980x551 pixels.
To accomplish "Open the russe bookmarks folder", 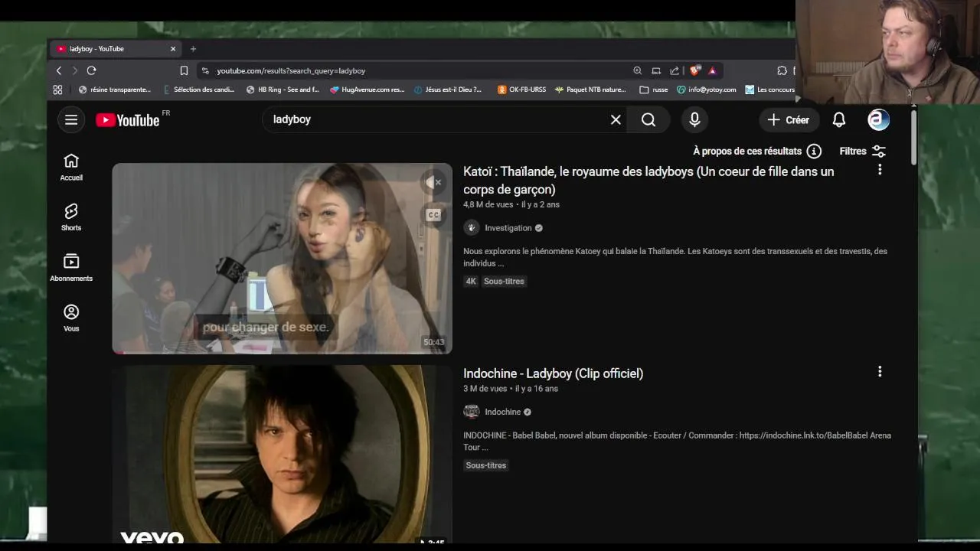I will pyautogui.click(x=654, y=90).
